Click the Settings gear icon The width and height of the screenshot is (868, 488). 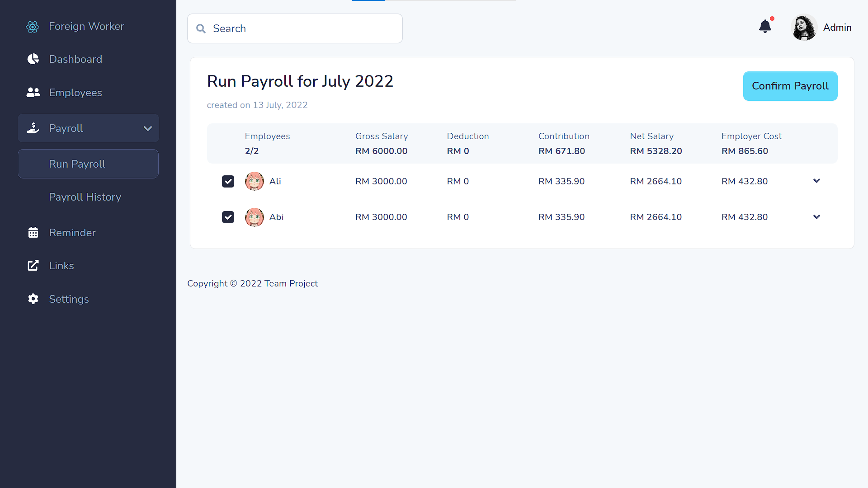(x=33, y=299)
